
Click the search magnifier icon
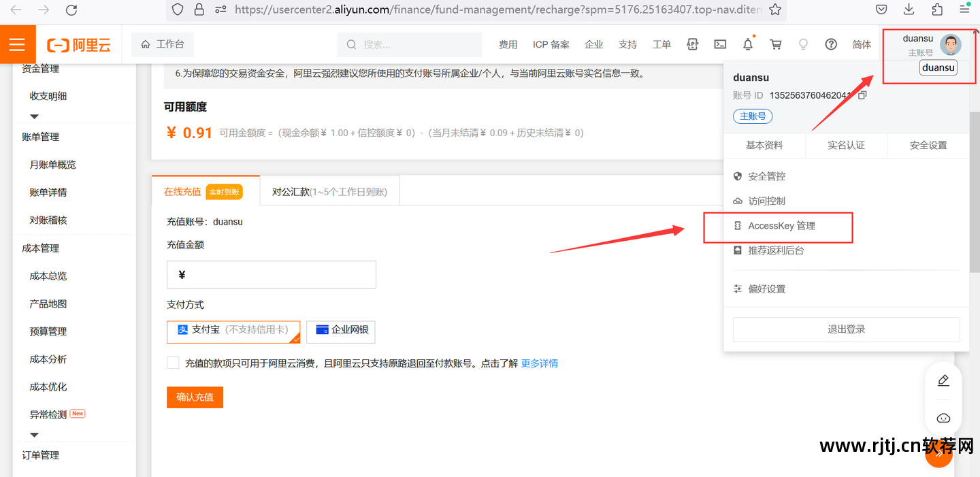pos(352,44)
